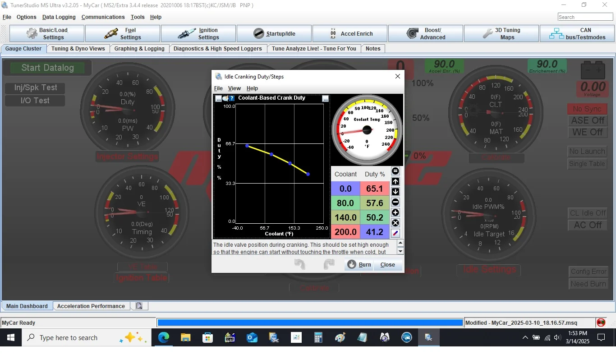Image resolution: width=616 pixels, height=364 pixels.
Task: Select the 200.0 Coolant cell
Action: tap(345, 232)
